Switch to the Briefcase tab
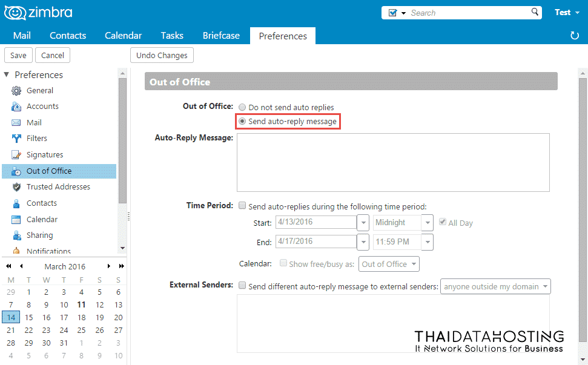The image size is (588, 365). coord(221,36)
